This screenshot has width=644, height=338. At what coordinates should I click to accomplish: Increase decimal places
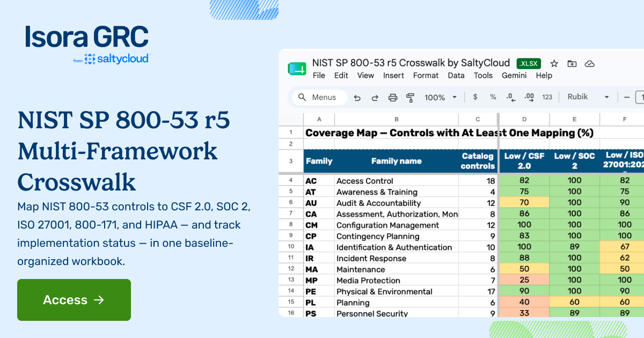tap(529, 98)
